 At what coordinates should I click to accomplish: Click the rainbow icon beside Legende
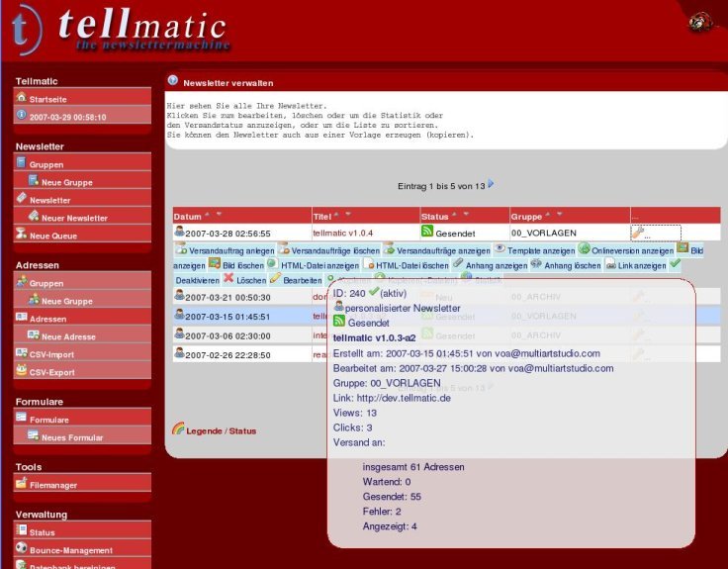[178, 428]
